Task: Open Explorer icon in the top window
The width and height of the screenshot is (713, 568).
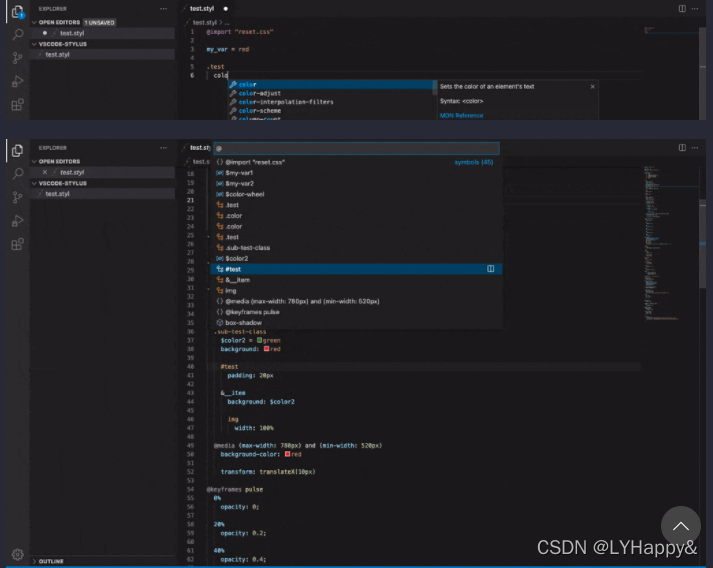Action: (x=17, y=12)
